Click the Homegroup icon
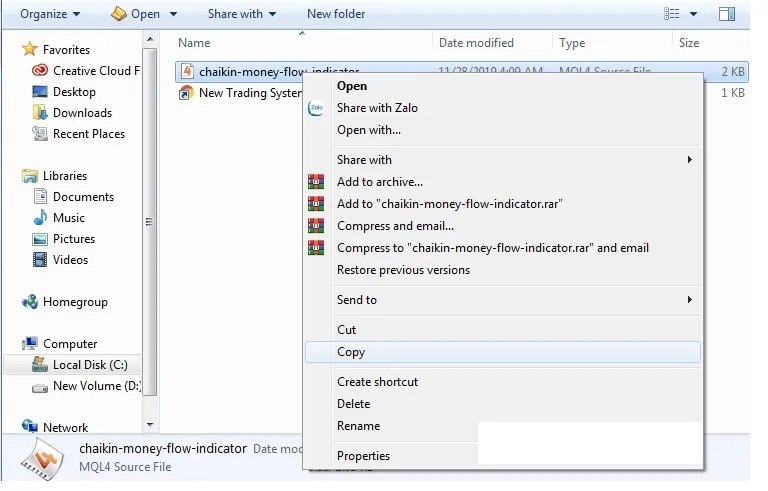768x491 pixels. coord(30,302)
